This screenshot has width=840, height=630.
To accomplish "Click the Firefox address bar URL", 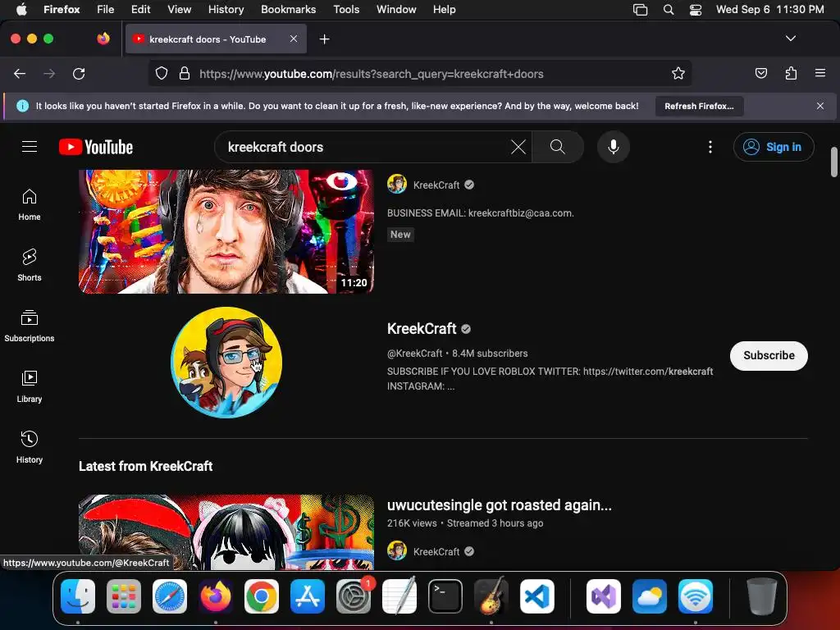I will coord(372,74).
